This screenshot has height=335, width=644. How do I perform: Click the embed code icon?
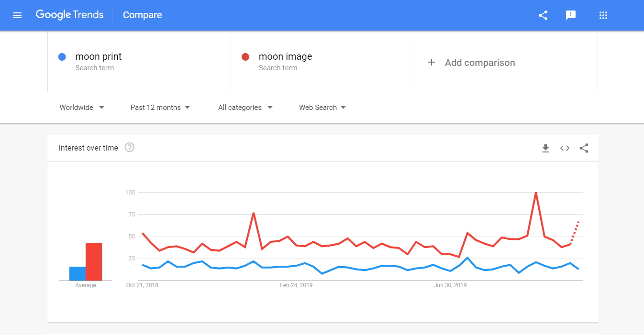coord(565,148)
